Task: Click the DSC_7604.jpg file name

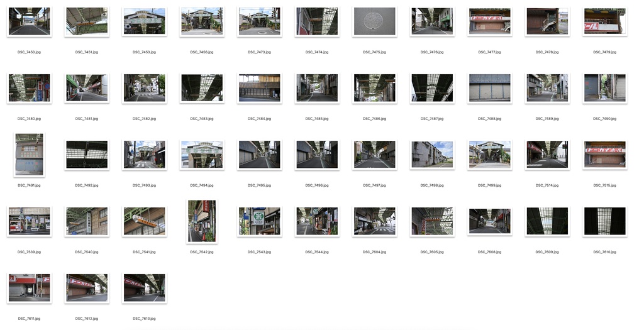Action: pyautogui.click(x=374, y=252)
